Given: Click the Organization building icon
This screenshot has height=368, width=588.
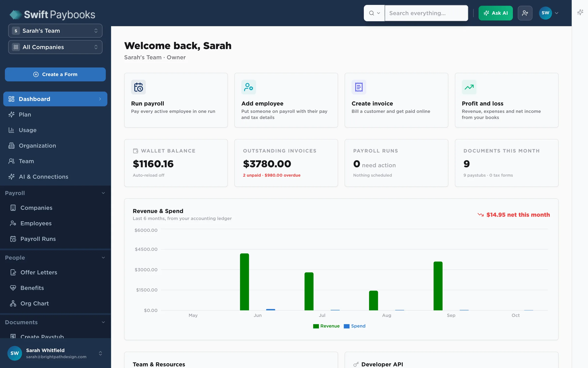Looking at the screenshot, I should 11,145.
